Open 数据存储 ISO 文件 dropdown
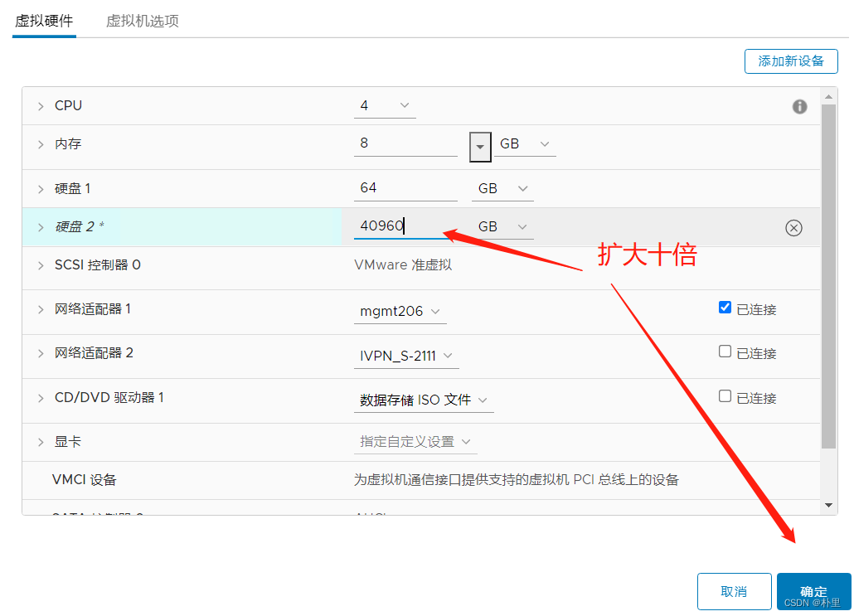 424,400
